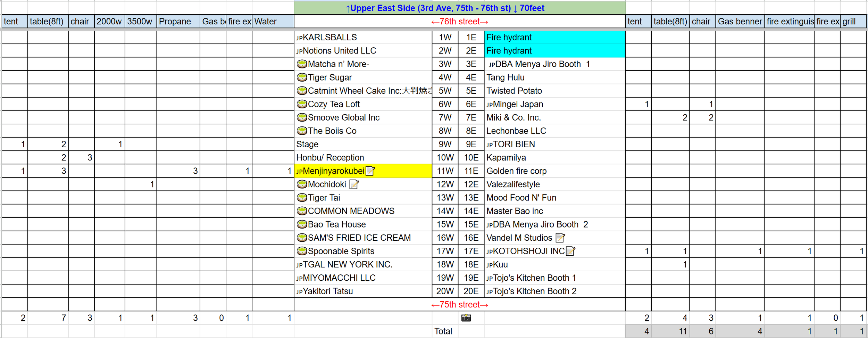This screenshot has height=338, width=868.
Task: Click the tea cup icon for Cozy Tea Loft
Action: coord(302,104)
